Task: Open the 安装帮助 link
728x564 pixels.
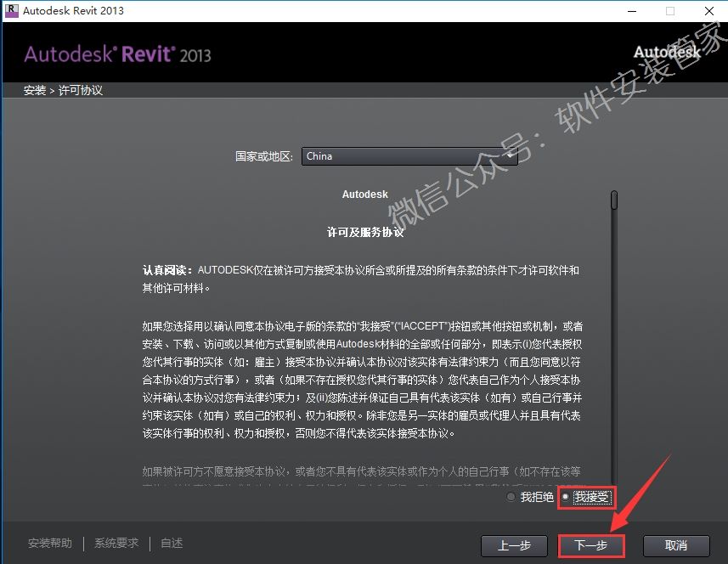Action: [x=50, y=544]
